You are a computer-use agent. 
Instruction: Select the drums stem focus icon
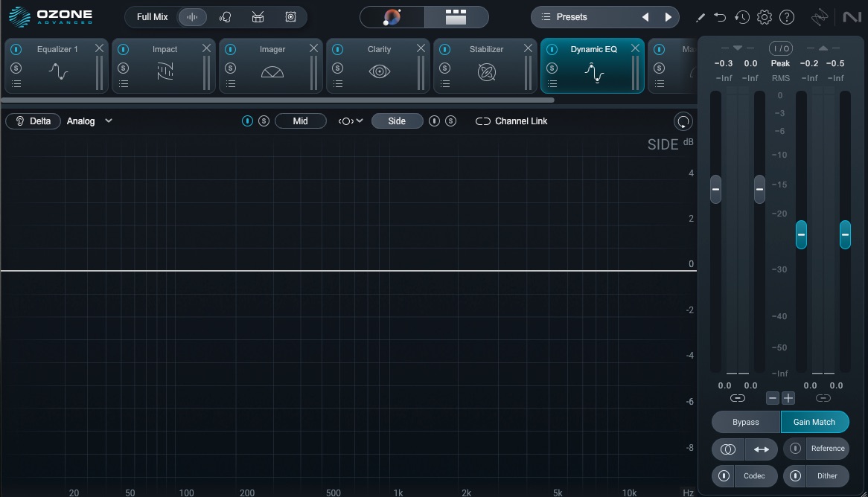(258, 17)
